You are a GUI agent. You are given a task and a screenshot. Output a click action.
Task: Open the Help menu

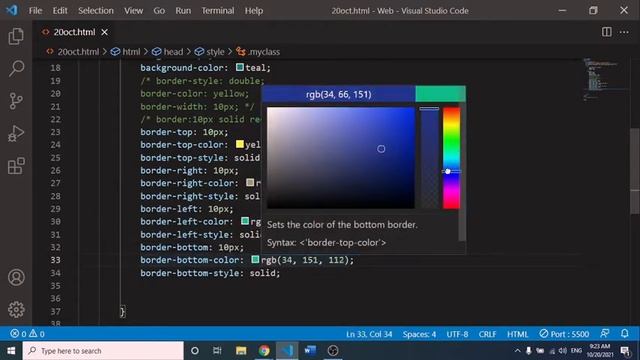pyautogui.click(x=253, y=11)
